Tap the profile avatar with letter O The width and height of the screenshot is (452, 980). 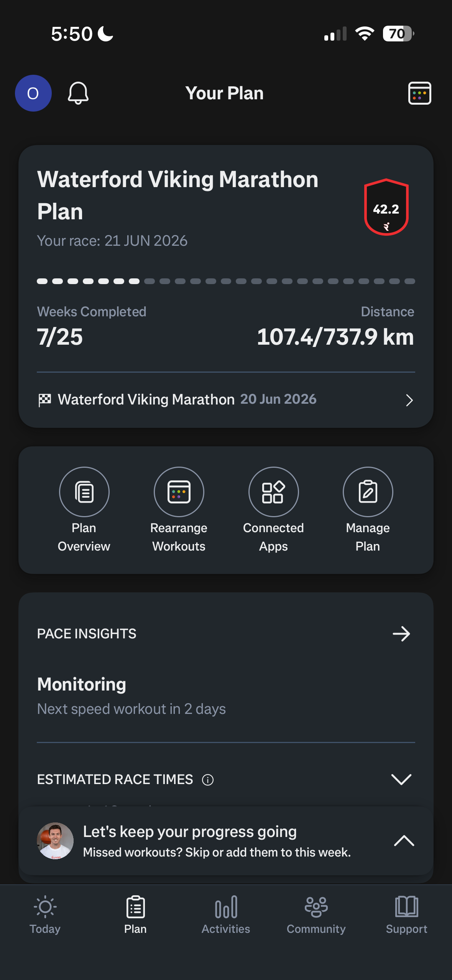pos(33,93)
